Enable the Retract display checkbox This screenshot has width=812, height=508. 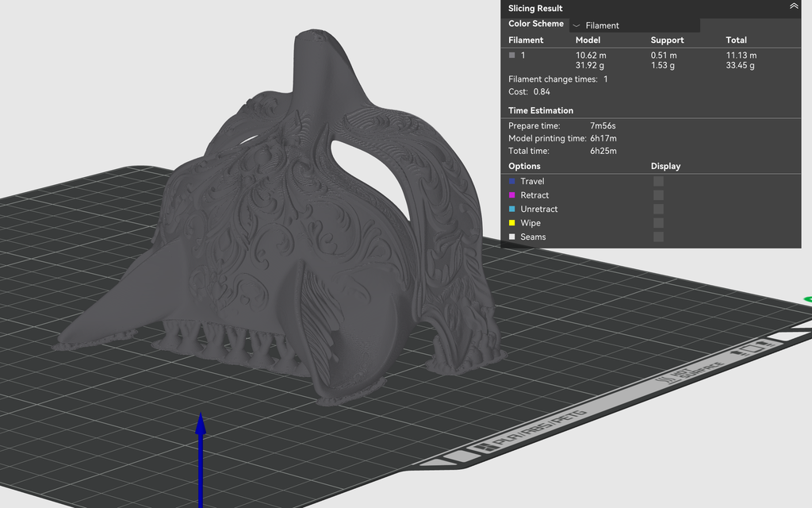point(658,195)
